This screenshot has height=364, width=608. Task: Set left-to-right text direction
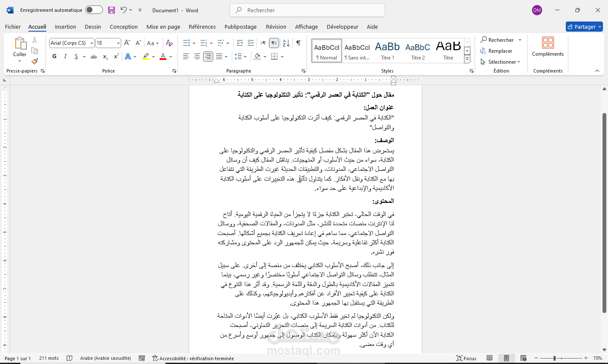(263, 43)
